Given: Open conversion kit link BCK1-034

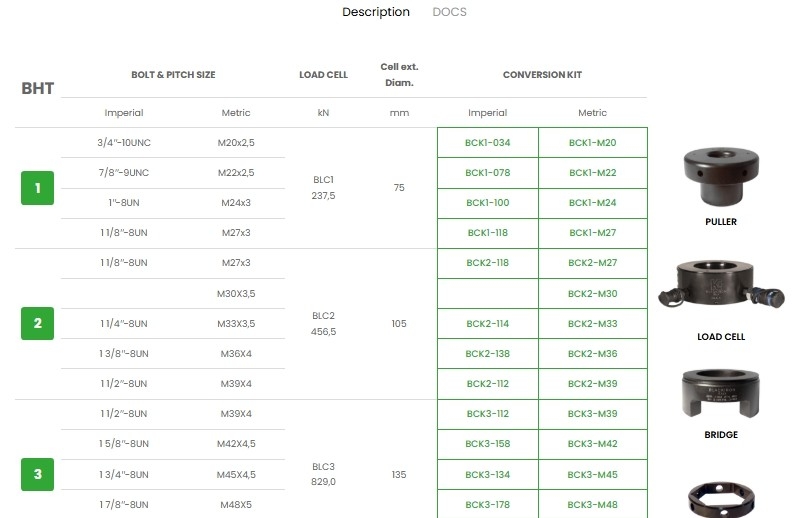Looking at the screenshot, I should click(488, 143).
